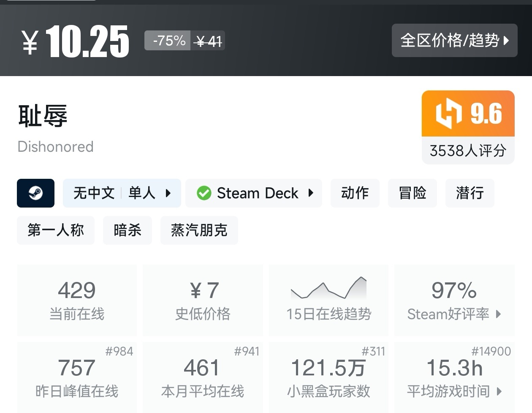Viewport: 532px width, 413px height.
Task: Click the #941 rank label
Action: (247, 351)
